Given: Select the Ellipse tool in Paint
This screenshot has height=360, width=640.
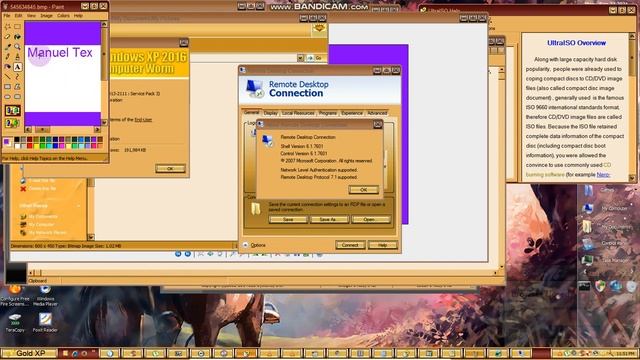Looking at the screenshot, I should [8, 97].
